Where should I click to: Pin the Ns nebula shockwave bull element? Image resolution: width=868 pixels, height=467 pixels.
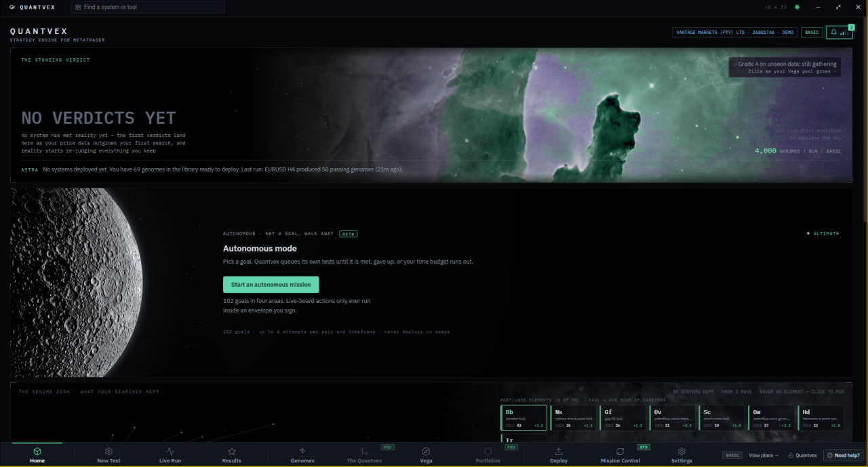point(574,418)
